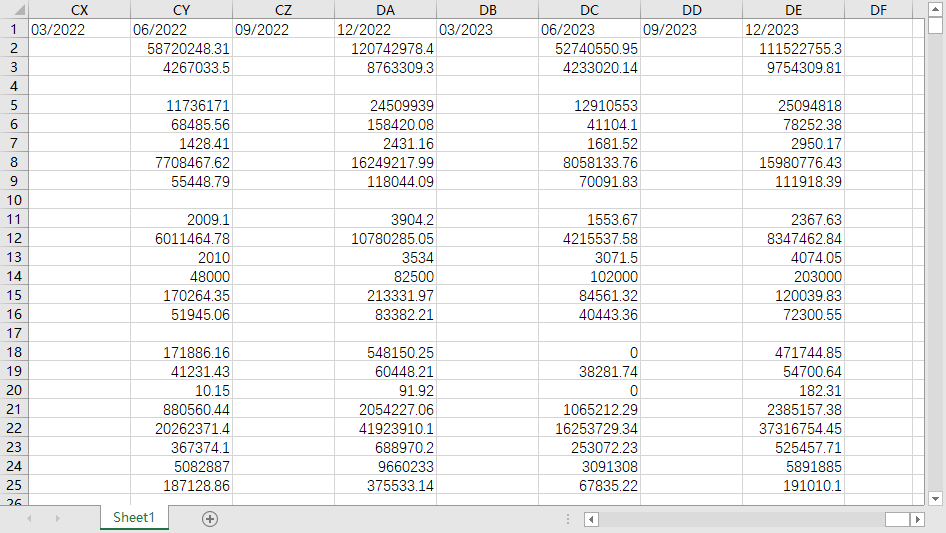The height and width of the screenshot is (533, 946).
Task: Click cell with value 182.31
Action: pyautogui.click(x=793, y=390)
